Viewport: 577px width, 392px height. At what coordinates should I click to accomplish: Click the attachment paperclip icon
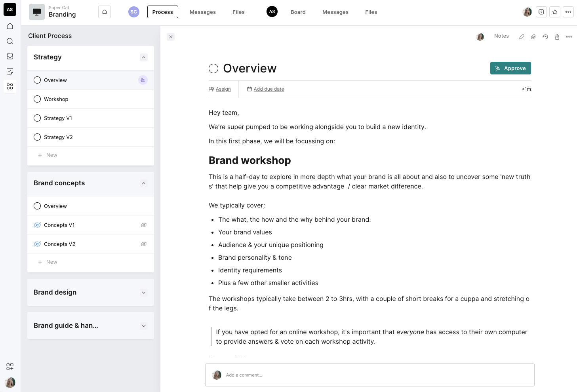(533, 37)
